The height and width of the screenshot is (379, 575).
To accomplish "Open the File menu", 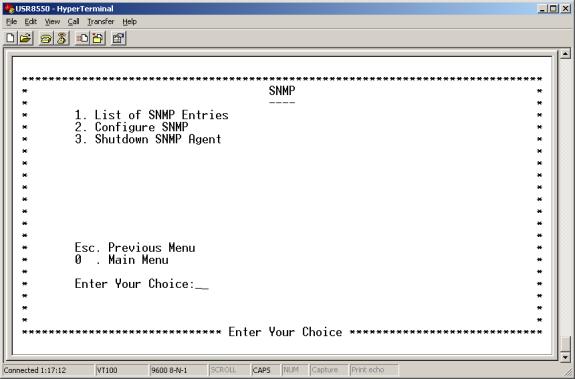I will tap(12, 22).
